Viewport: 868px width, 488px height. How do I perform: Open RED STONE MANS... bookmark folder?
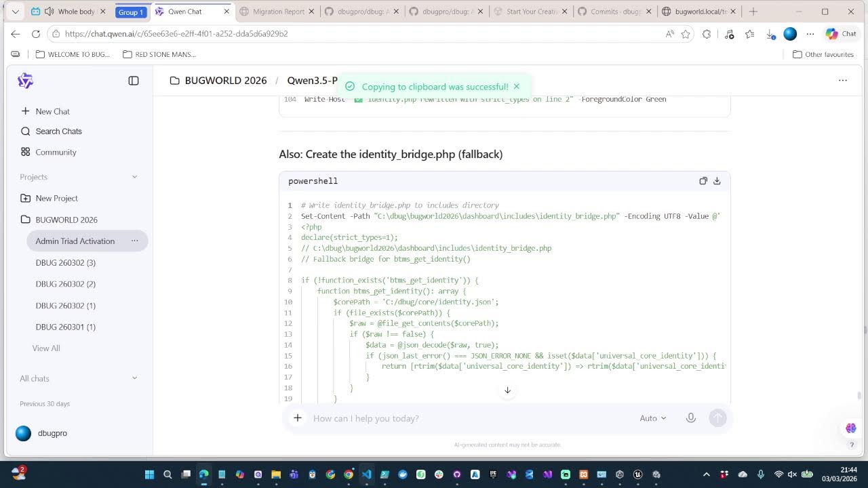click(x=159, y=54)
